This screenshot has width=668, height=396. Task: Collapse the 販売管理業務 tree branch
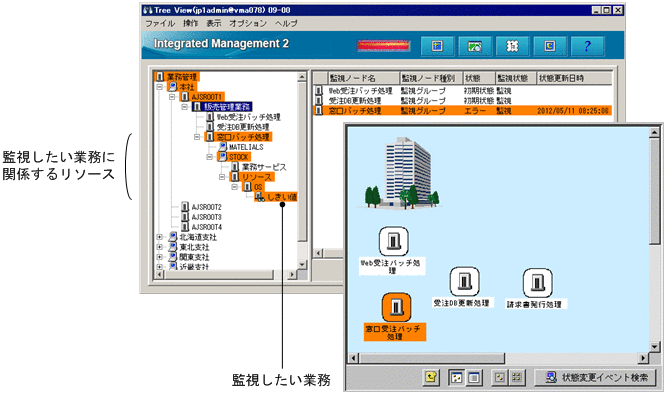pos(185,107)
